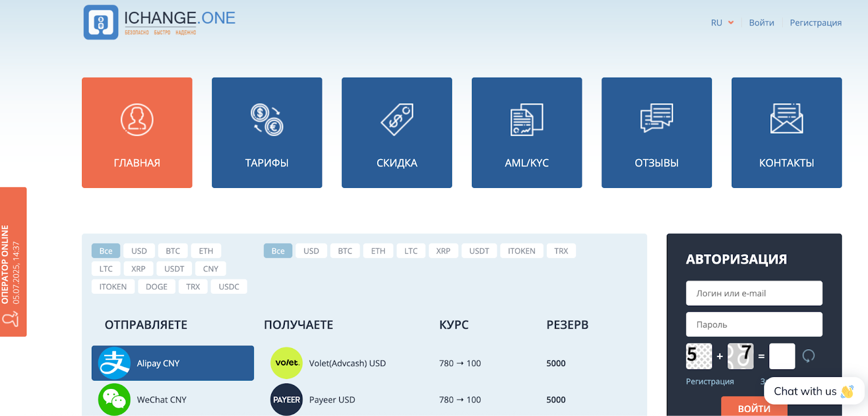Select the send filter DOGE
The image size is (868, 416).
pos(157,287)
